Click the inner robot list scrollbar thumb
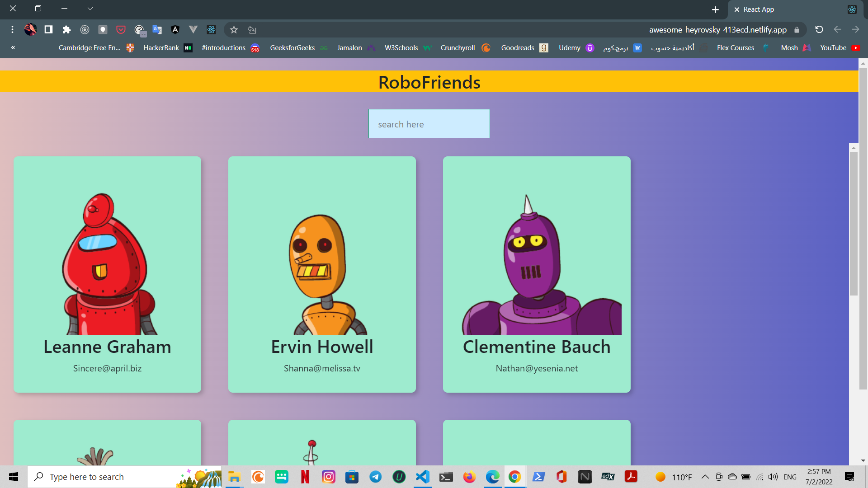This screenshot has width=868, height=488. [x=854, y=224]
